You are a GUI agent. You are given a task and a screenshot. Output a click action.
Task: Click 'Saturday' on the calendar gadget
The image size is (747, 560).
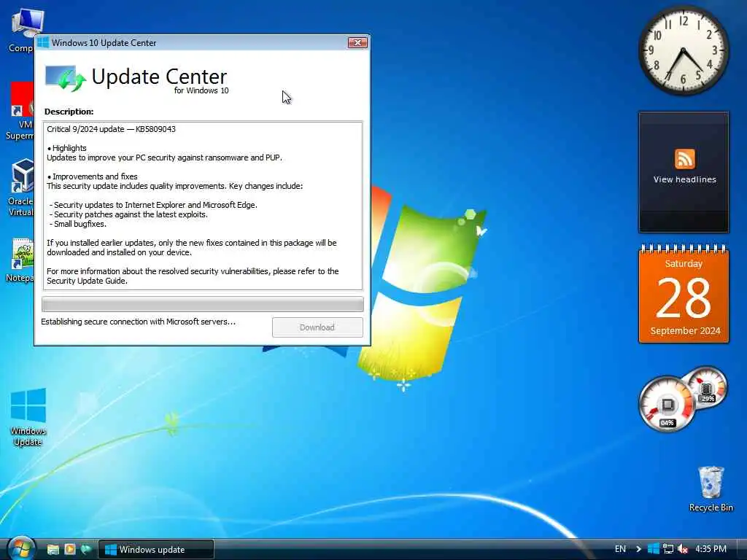click(684, 264)
